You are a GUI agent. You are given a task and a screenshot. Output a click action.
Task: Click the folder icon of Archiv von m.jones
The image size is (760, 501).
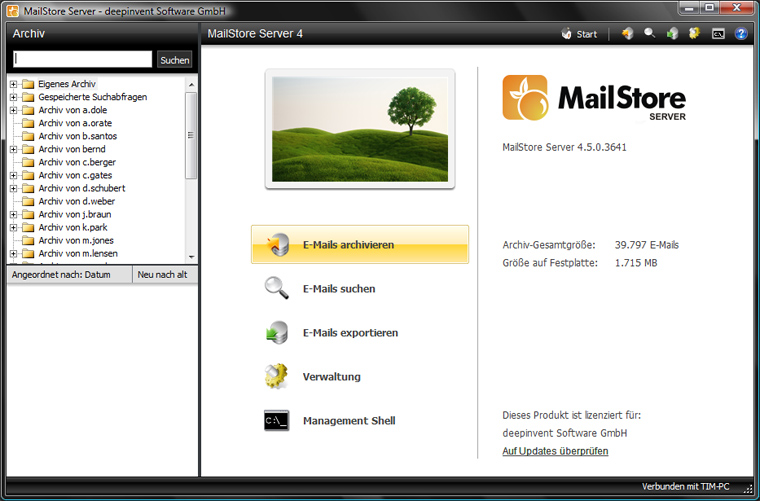(28, 241)
